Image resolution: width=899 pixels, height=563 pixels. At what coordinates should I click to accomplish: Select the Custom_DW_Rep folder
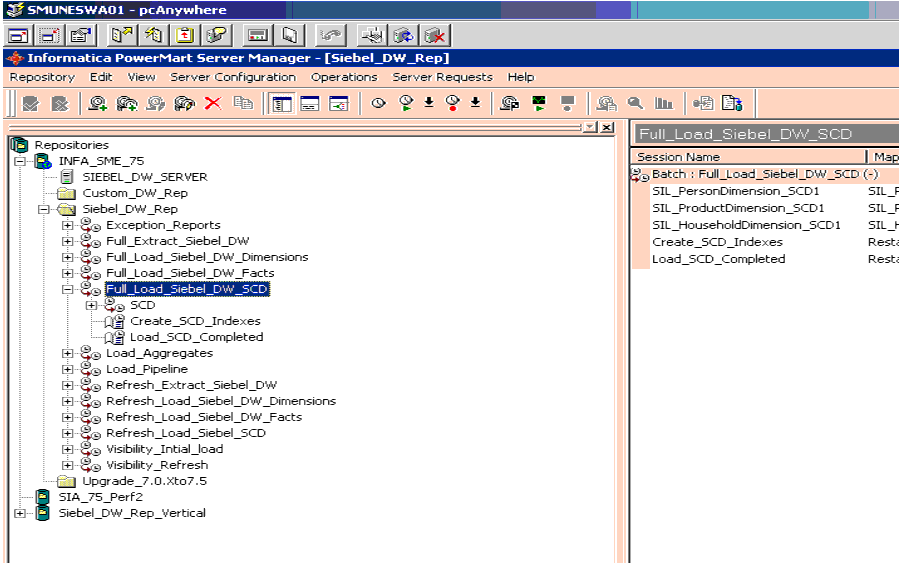[135, 193]
